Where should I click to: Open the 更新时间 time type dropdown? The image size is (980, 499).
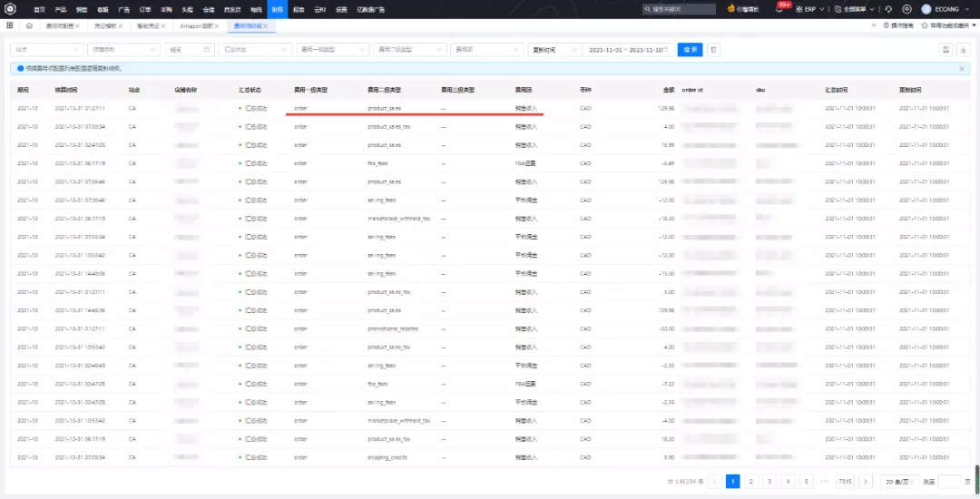(x=554, y=49)
